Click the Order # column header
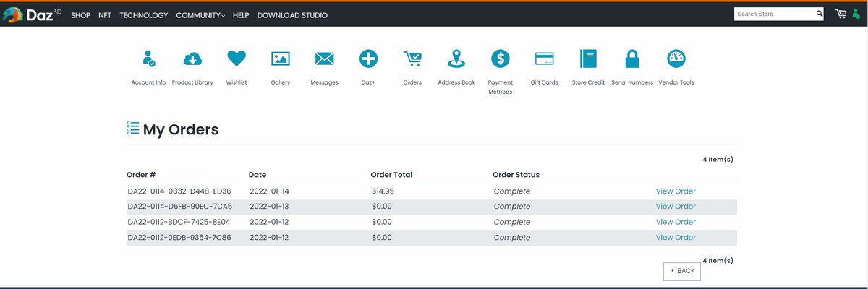The height and width of the screenshot is (289, 868). point(141,175)
